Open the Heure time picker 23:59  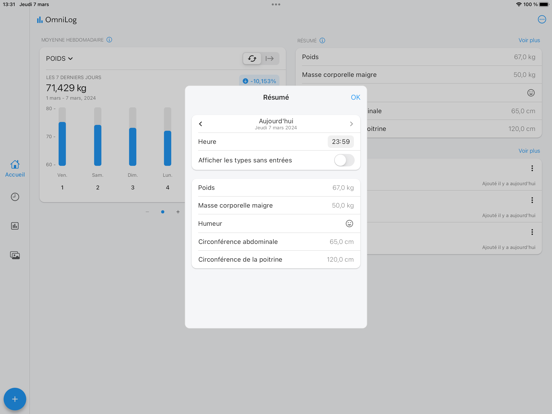[x=340, y=142]
